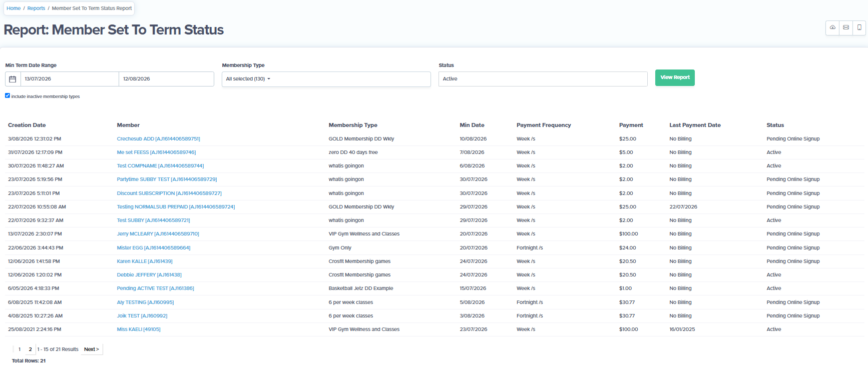Sort by Min Date column header
The width and height of the screenshot is (868, 366).
472,125
